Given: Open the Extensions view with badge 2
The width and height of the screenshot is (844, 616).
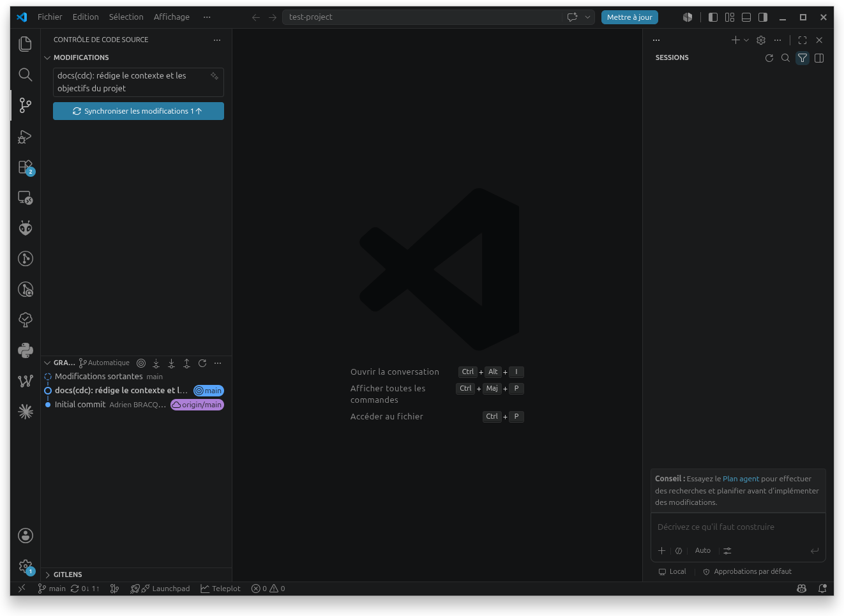Looking at the screenshot, I should point(26,167).
